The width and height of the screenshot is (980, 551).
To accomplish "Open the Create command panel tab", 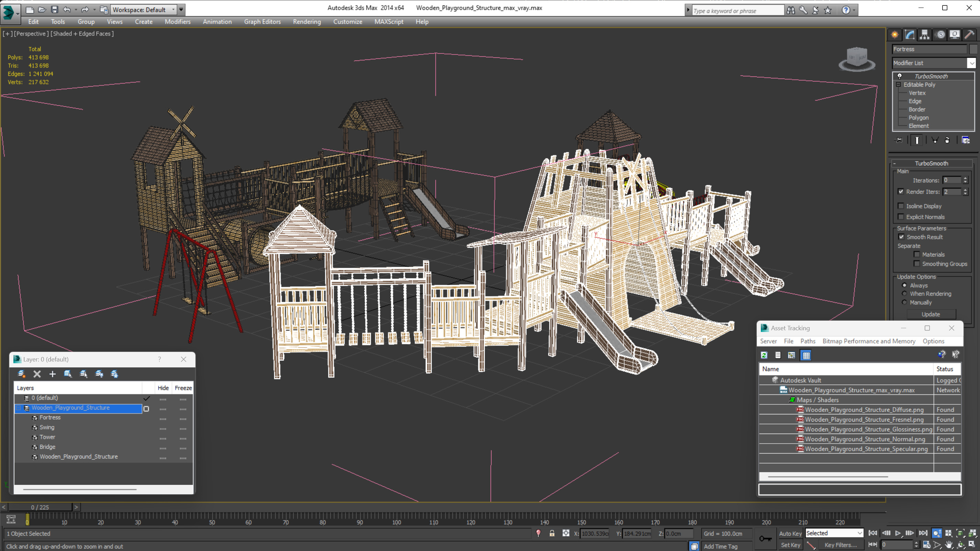I will [x=895, y=35].
